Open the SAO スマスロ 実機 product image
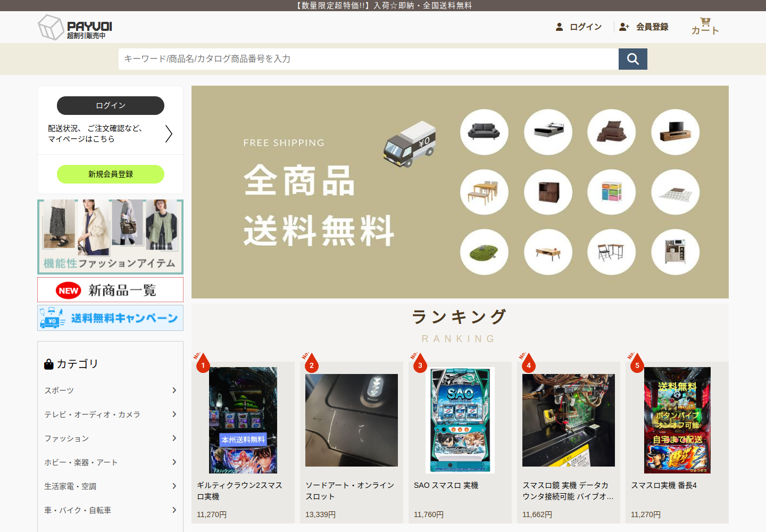Screen dimensions: 766x532 [x=460, y=420]
